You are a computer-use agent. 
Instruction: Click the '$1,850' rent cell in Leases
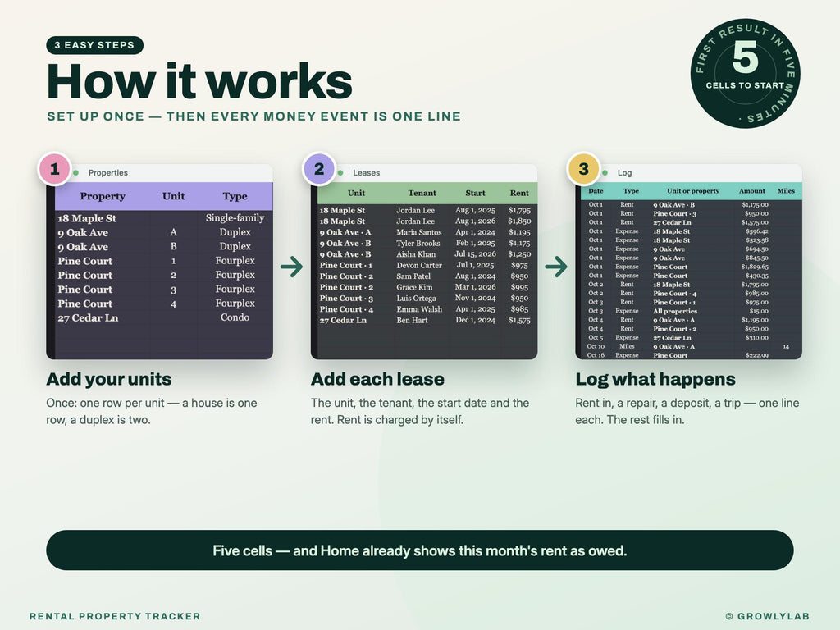click(x=519, y=221)
